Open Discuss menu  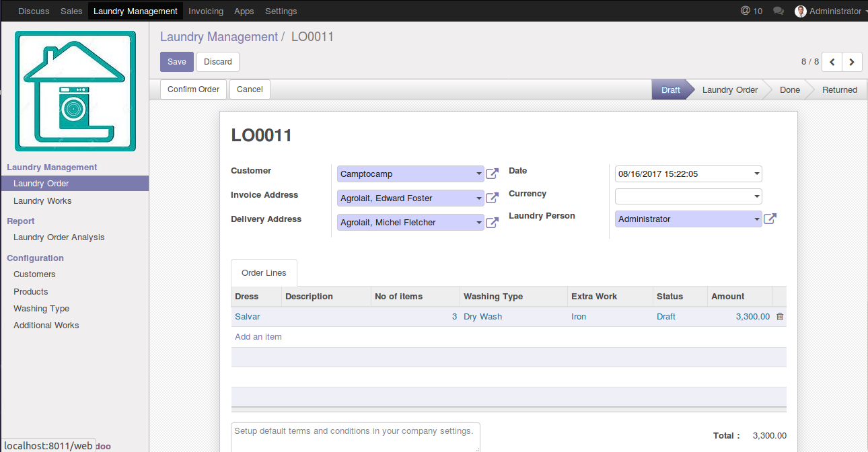tap(34, 11)
